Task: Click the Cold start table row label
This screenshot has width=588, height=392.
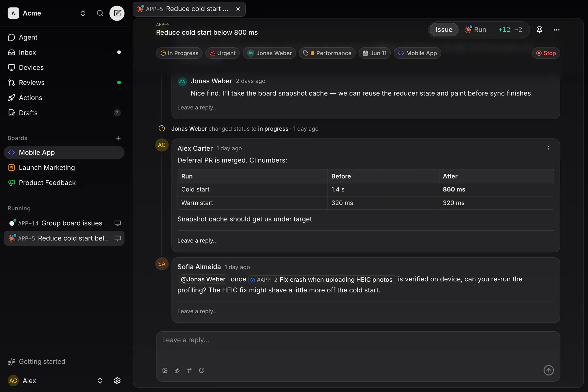Action: pos(195,189)
